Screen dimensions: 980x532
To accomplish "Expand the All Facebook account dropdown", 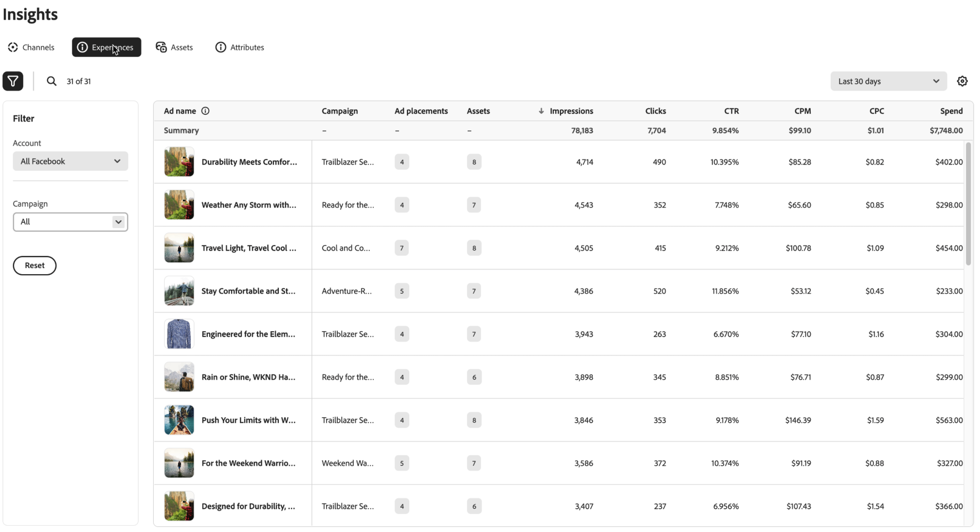I will point(71,161).
